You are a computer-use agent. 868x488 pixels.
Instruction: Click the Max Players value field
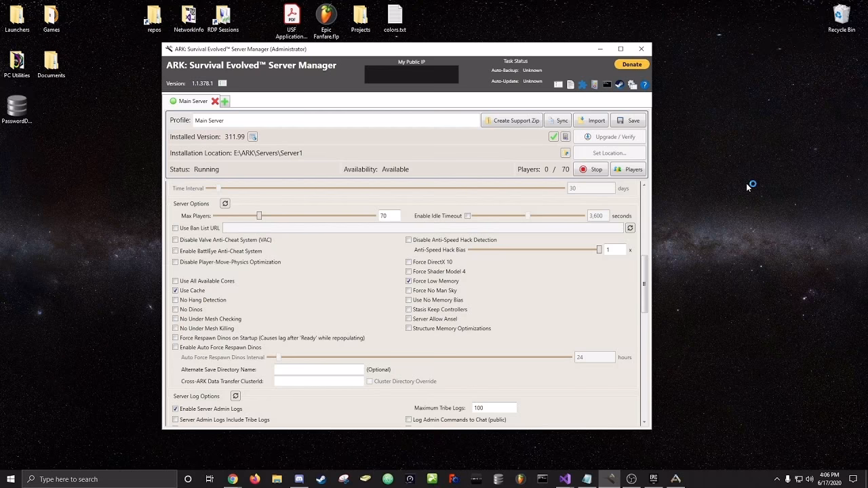coord(389,216)
